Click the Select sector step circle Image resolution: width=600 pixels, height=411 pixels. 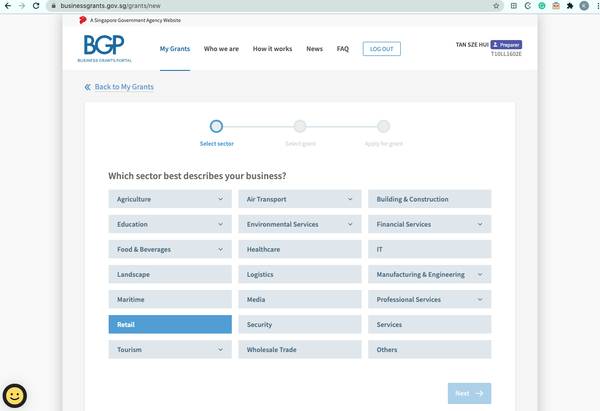216,126
